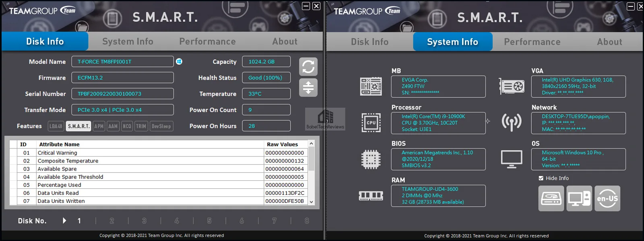Toggle the NCQ feature badge
Screen dimensions: 644x241
pos(127,126)
